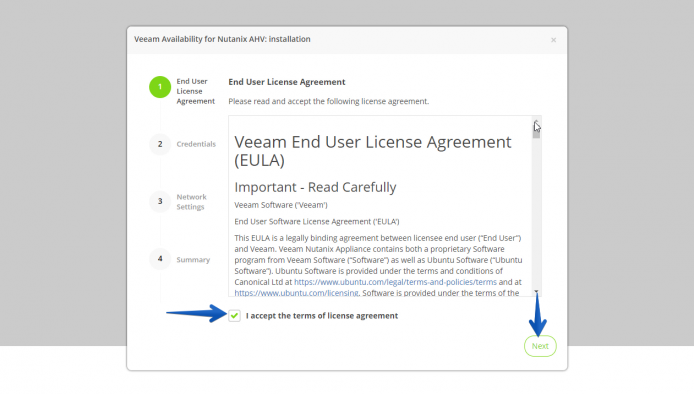Click the EULA scrollbar up arrow
This screenshot has width=694, height=394.
(536, 121)
